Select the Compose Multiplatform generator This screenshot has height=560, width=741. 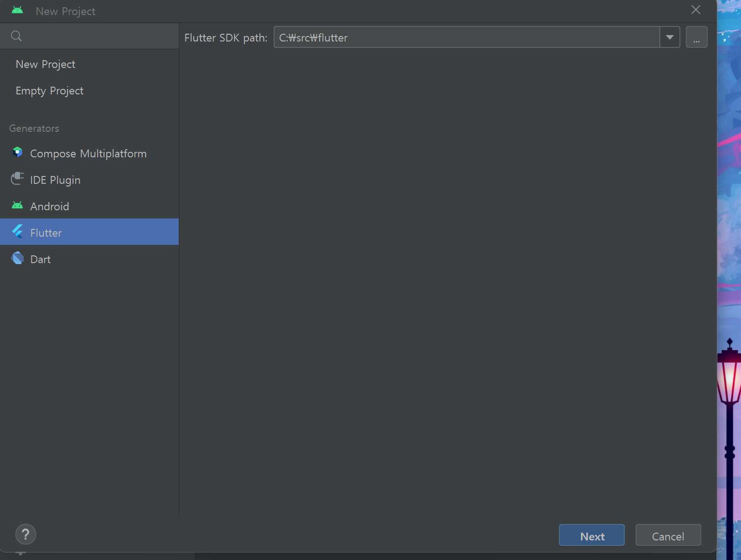pyautogui.click(x=89, y=154)
